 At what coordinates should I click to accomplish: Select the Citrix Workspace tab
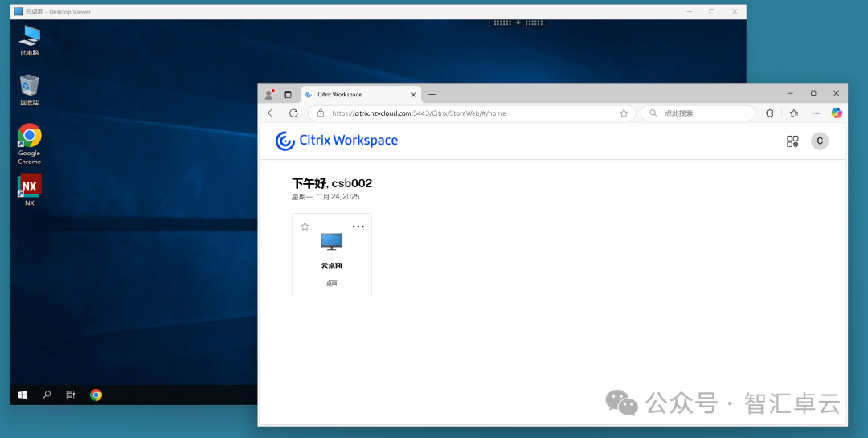tap(360, 95)
